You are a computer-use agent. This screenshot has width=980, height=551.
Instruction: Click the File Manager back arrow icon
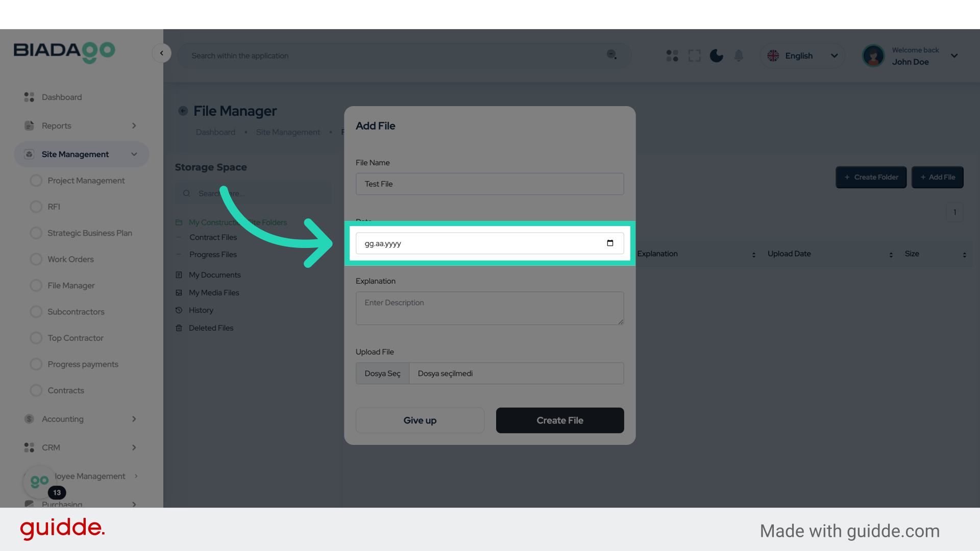coord(183,111)
